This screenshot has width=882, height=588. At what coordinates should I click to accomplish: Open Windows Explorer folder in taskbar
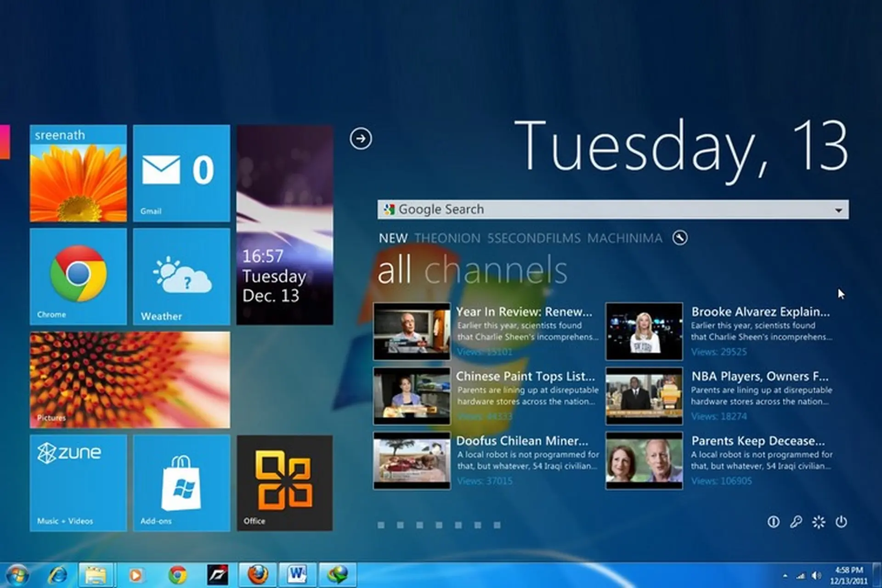pyautogui.click(x=96, y=575)
